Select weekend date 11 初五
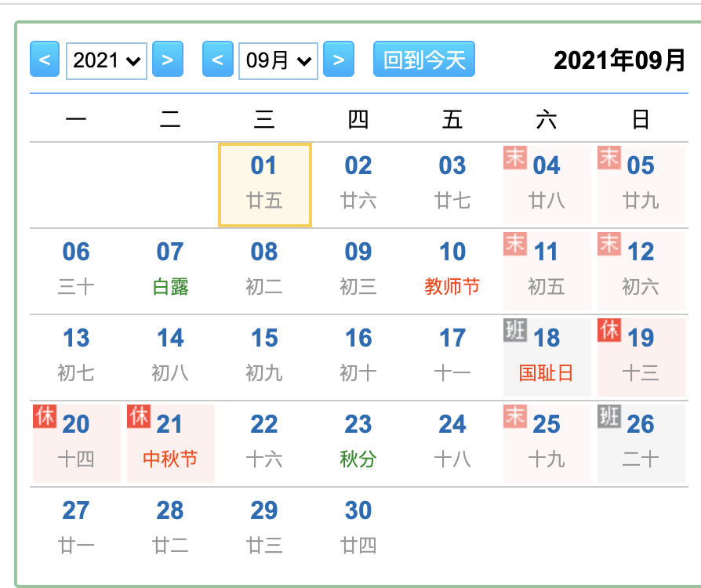This screenshot has height=588, width=701. [547, 271]
